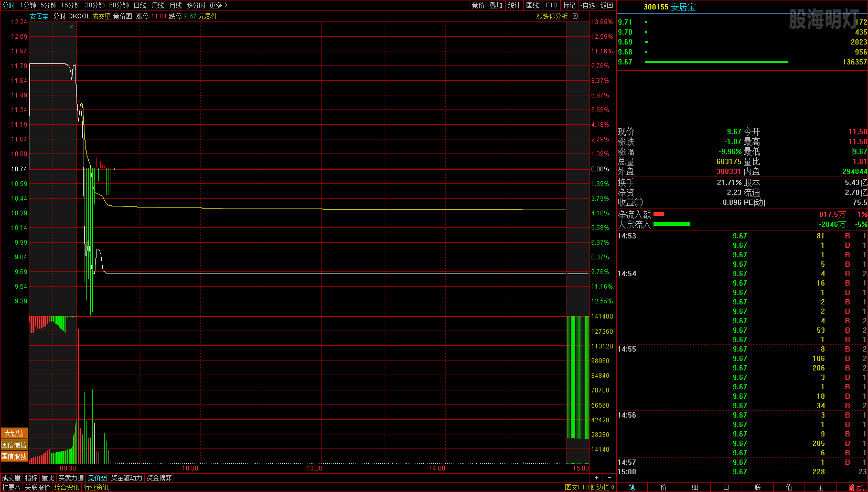Click the 9.71 ask price row
This screenshot has width=868, height=492.
point(742,22)
